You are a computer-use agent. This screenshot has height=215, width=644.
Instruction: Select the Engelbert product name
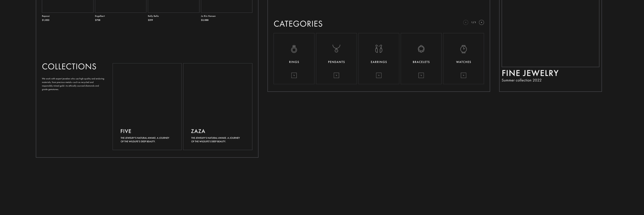(x=100, y=16)
